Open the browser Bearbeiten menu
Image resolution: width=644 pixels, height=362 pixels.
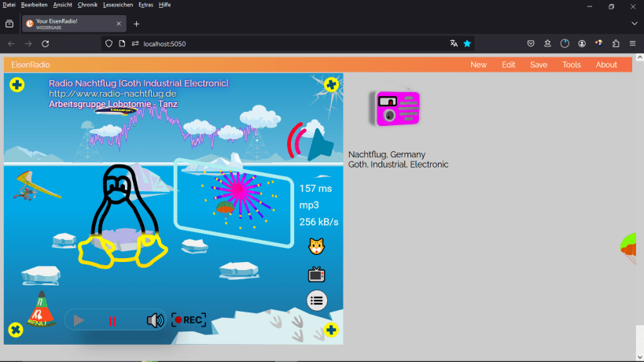(34, 5)
